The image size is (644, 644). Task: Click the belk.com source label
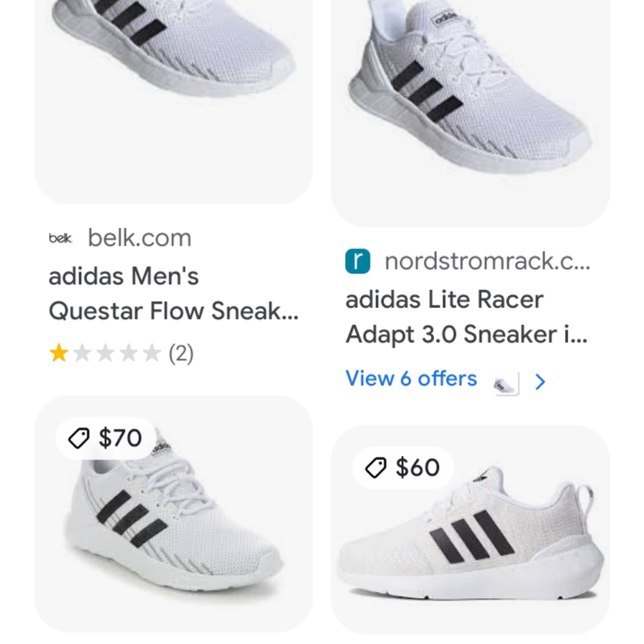pyautogui.click(x=140, y=238)
